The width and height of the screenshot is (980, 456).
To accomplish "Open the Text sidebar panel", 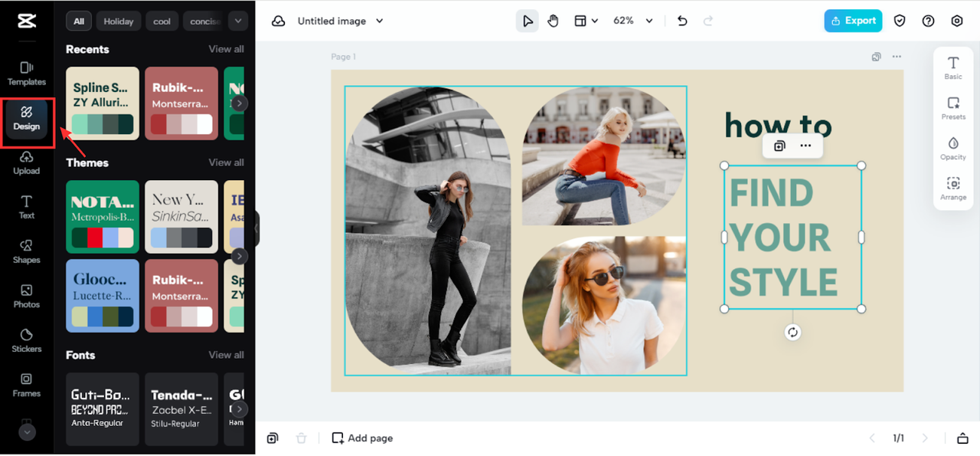I will (x=27, y=207).
